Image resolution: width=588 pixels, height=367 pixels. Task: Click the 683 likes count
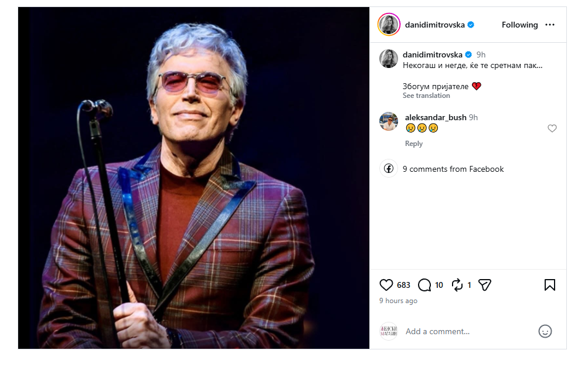click(403, 286)
